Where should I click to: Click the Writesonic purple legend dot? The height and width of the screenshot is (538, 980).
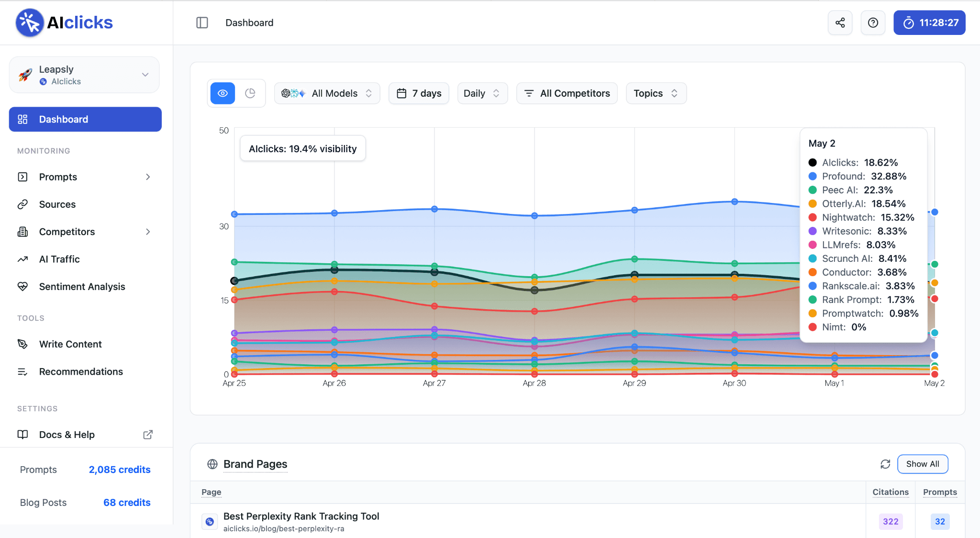[813, 231]
